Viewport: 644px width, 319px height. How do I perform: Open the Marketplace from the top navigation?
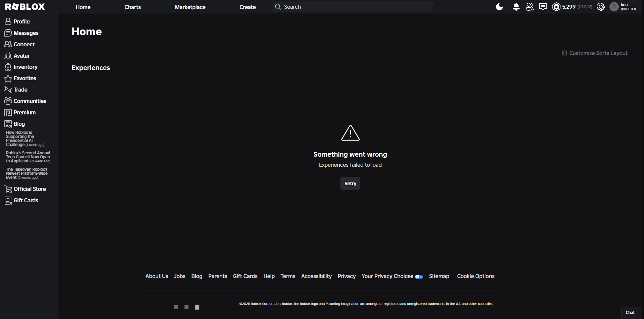click(190, 7)
